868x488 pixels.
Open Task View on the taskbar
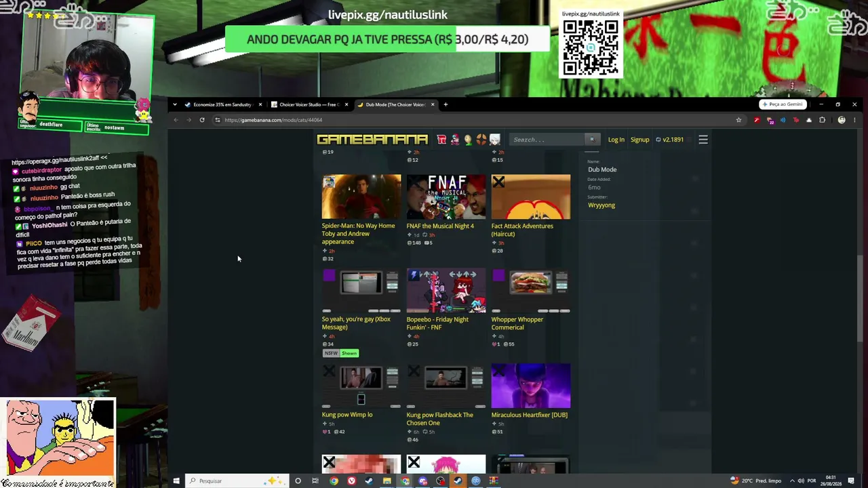point(315,481)
